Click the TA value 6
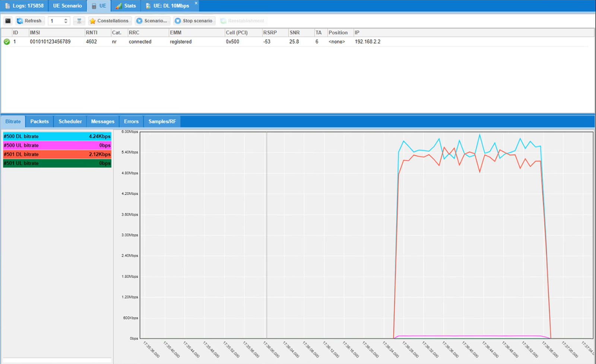Image resolution: width=596 pixels, height=364 pixels. (317, 42)
